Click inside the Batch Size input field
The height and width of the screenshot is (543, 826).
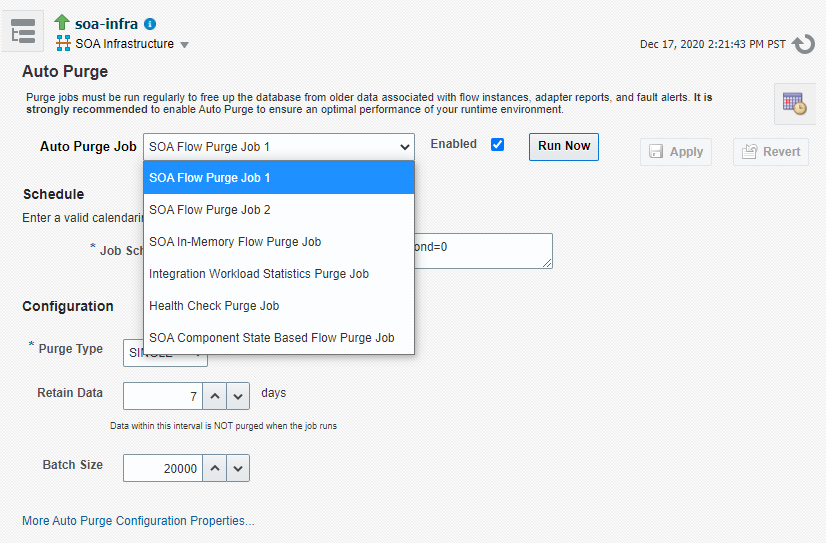click(163, 468)
